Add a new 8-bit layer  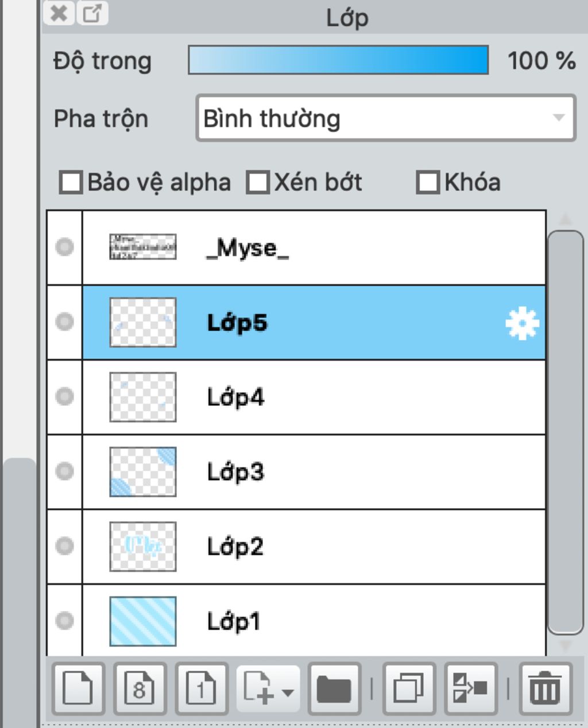(x=140, y=688)
